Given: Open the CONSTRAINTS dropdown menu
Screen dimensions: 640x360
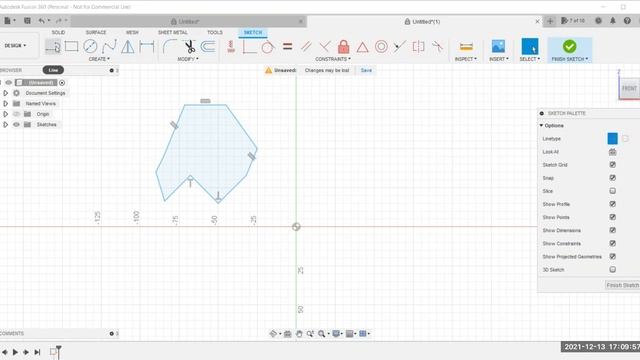Looking at the screenshot, I should (x=333, y=59).
